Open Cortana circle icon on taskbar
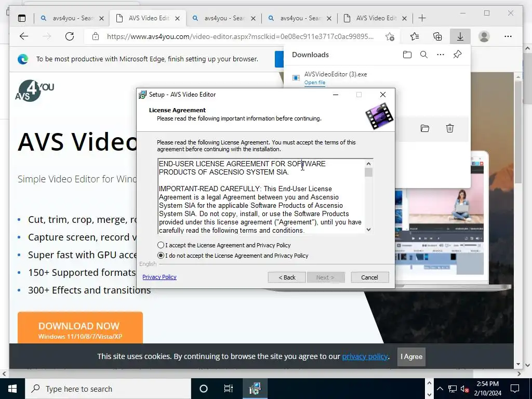Viewport: 532px width, 399px height. pyautogui.click(x=204, y=389)
